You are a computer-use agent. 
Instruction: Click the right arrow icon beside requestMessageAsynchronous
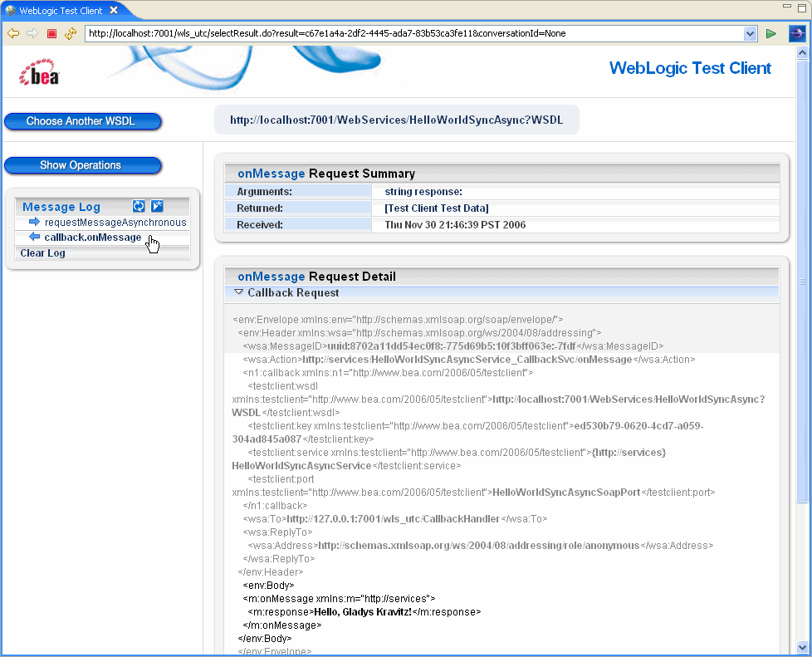tap(34, 222)
